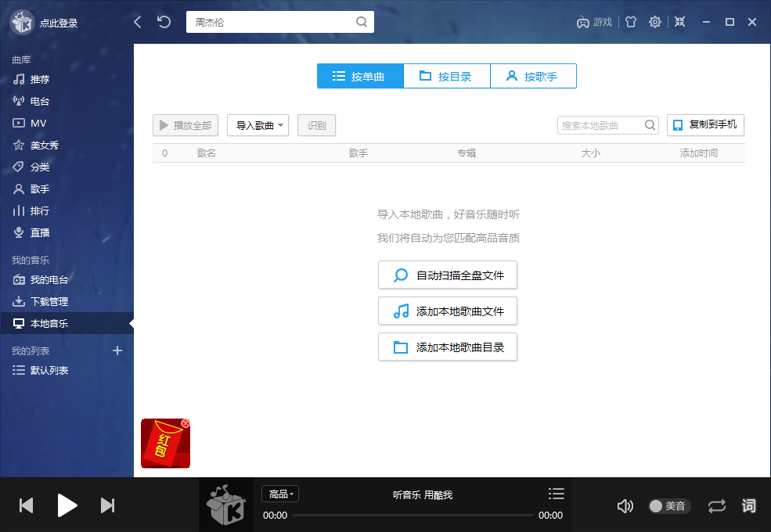This screenshot has height=532, width=771.
Task: Go back with the left arrow
Action: tap(138, 22)
